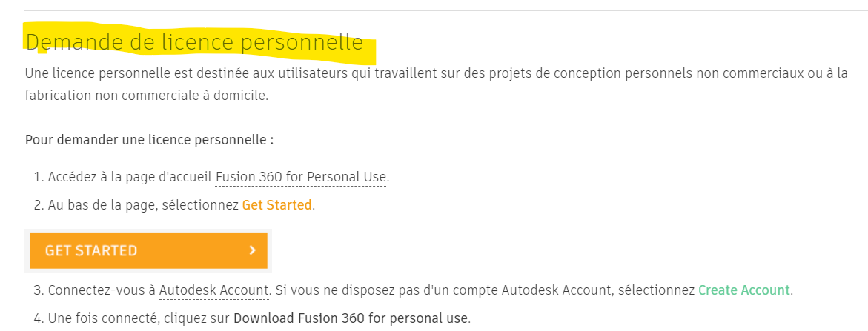The image size is (868, 331).
Task: Click the line 'Pour demander une licence personnelle :'
Action: click(149, 140)
